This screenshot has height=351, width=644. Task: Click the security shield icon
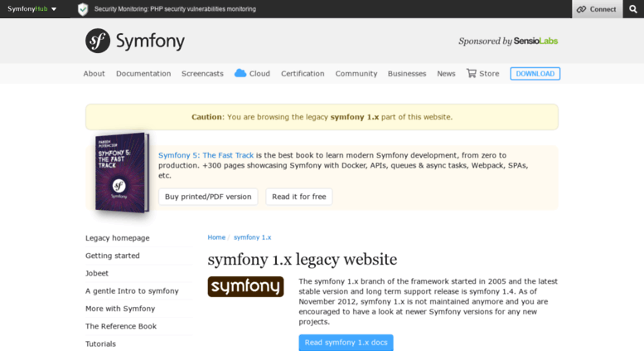pos(83,9)
